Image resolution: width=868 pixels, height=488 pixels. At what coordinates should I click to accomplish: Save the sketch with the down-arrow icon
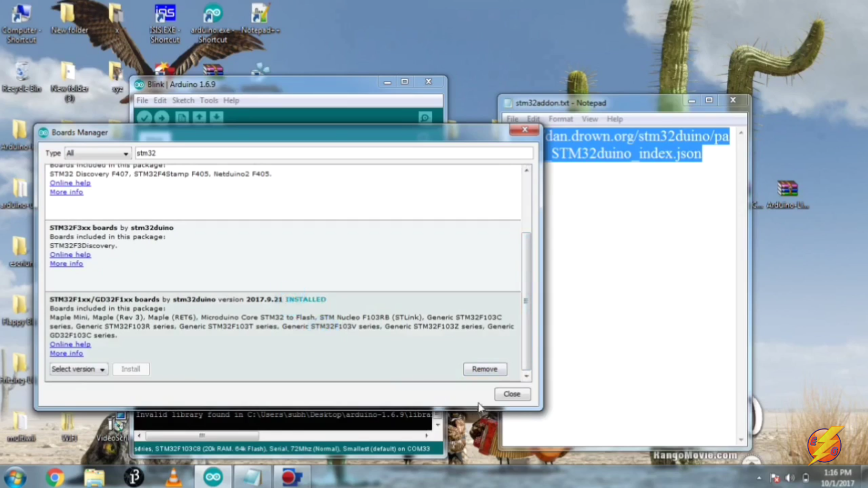(x=217, y=117)
